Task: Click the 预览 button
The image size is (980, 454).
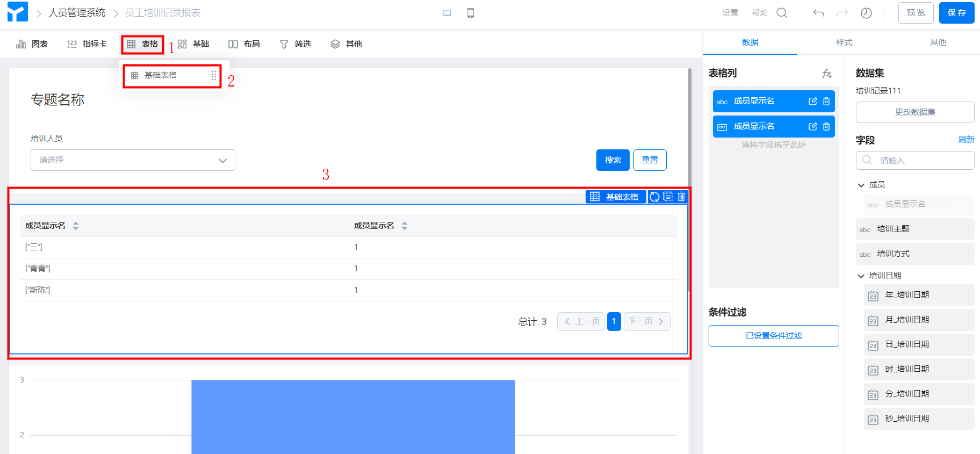Action: pyautogui.click(x=916, y=13)
